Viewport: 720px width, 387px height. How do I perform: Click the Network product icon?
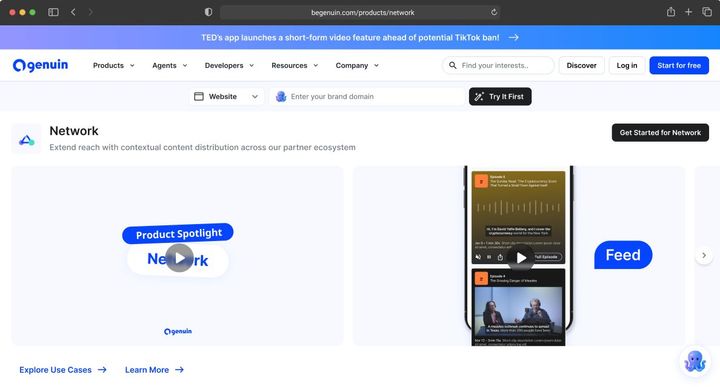[x=27, y=139]
